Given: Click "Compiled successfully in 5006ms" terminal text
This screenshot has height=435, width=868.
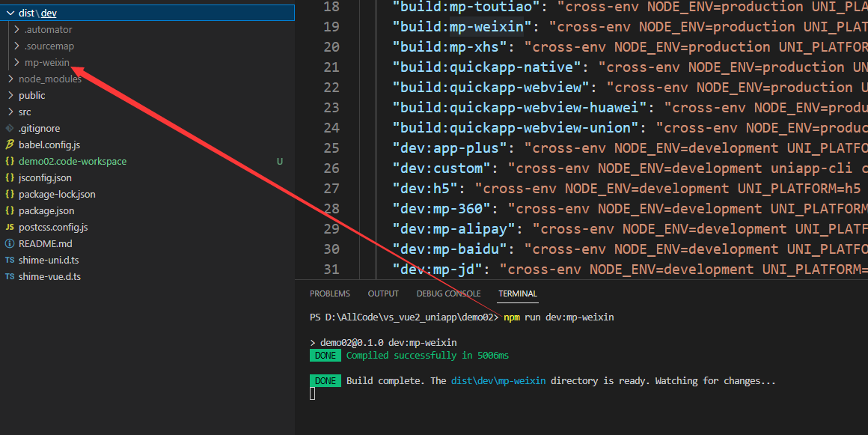Looking at the screenshot, I should 427,355.
